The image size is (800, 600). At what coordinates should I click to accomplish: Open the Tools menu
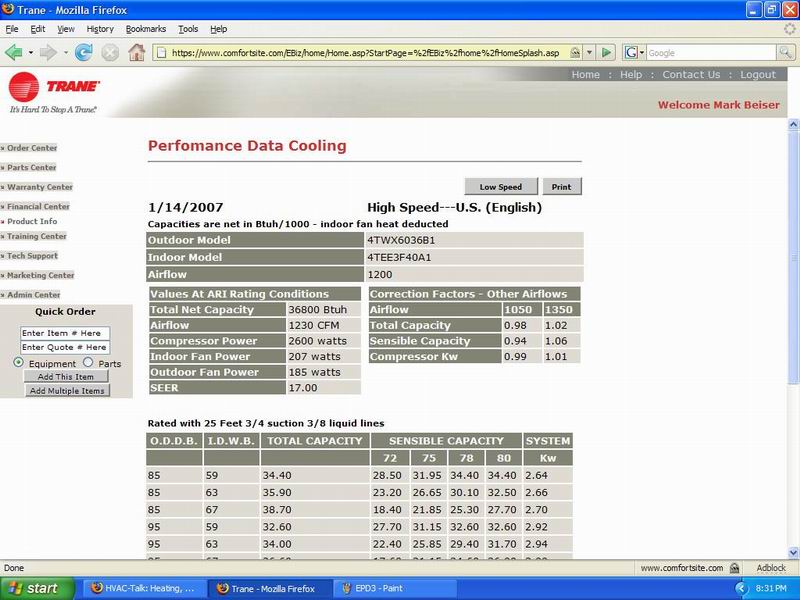(188, 29)
